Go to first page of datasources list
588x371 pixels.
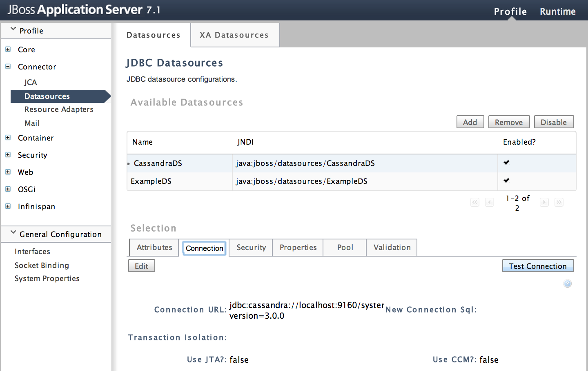tap(474, 202)
